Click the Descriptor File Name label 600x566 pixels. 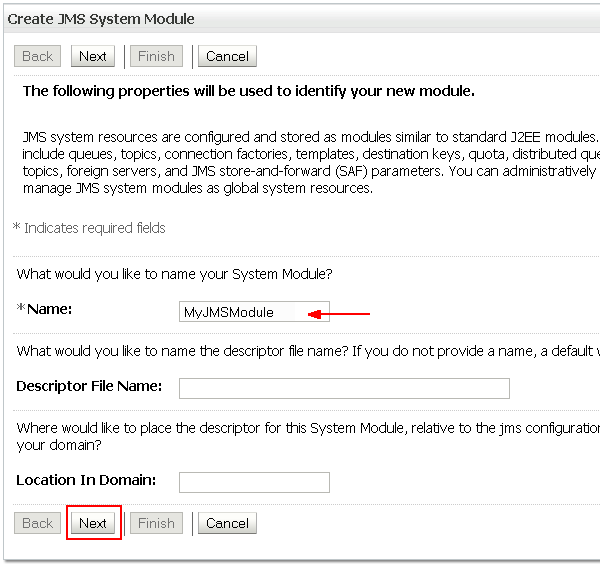pyautogui.click(x=89, y=386)
